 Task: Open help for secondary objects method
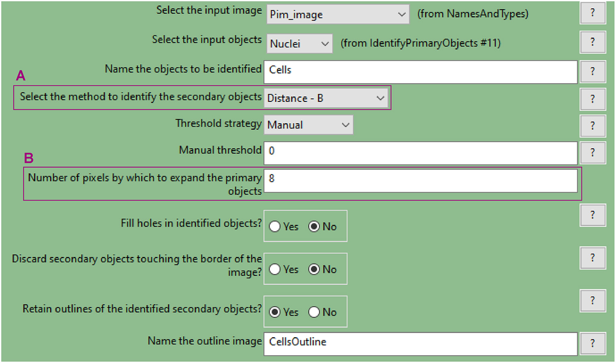pyautogui.click(x=592, y=99)
